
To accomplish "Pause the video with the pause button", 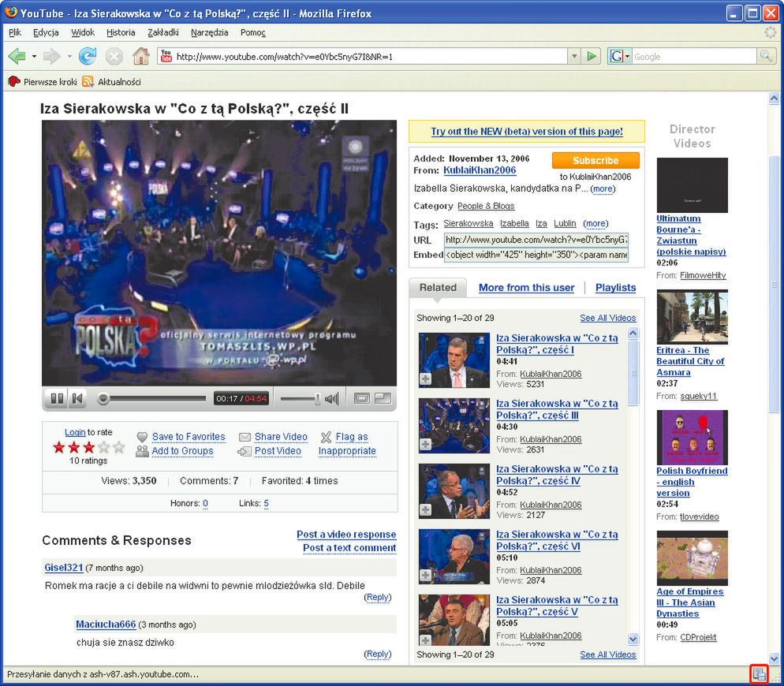I will click(x=57, y=398).
